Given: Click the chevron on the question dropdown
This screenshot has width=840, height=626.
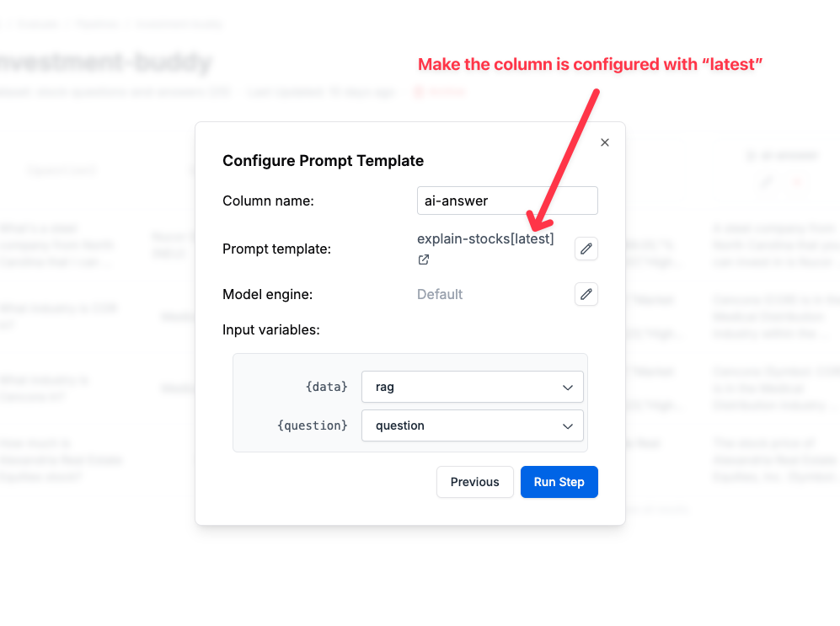Looking at the screenshot, I should point(569,425).
